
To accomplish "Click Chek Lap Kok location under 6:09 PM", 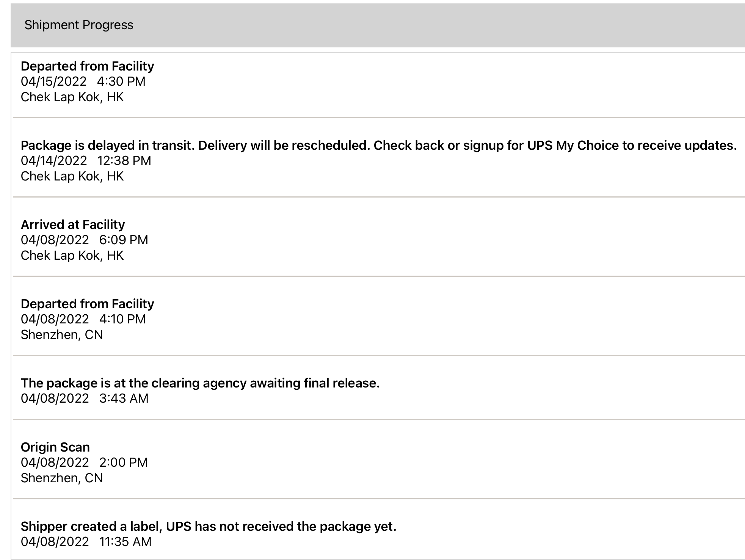I will tap(72, 256).
